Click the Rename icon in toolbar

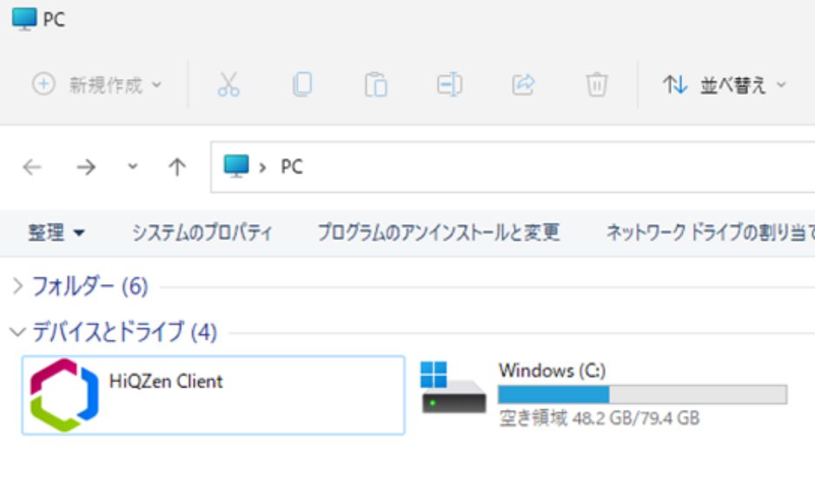pos(449,84)
